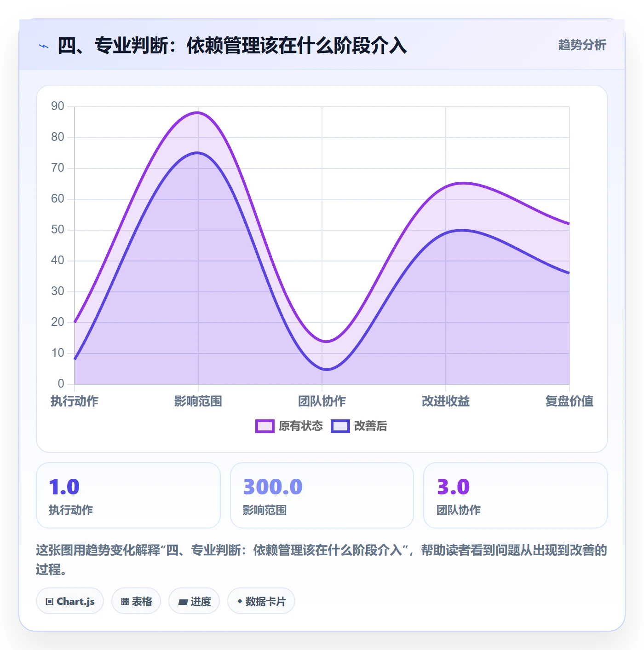644x650 pixels.
Task: Open the Chart.js tag
Action: point(70,601)
